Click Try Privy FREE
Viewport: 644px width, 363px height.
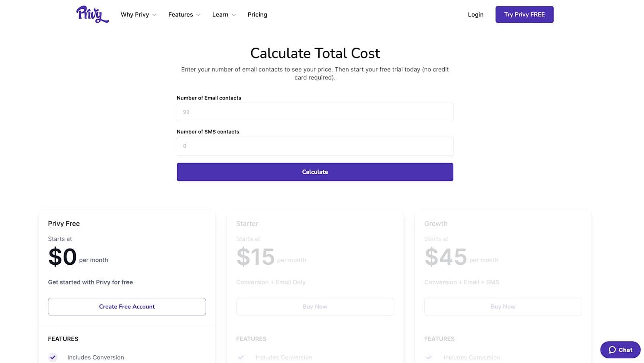(524, 14)
